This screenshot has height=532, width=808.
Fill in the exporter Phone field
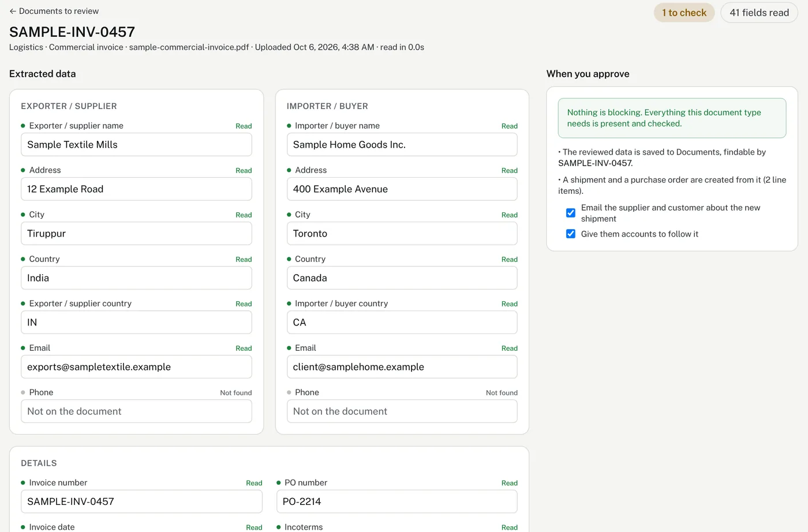click(x=136, y=411)
